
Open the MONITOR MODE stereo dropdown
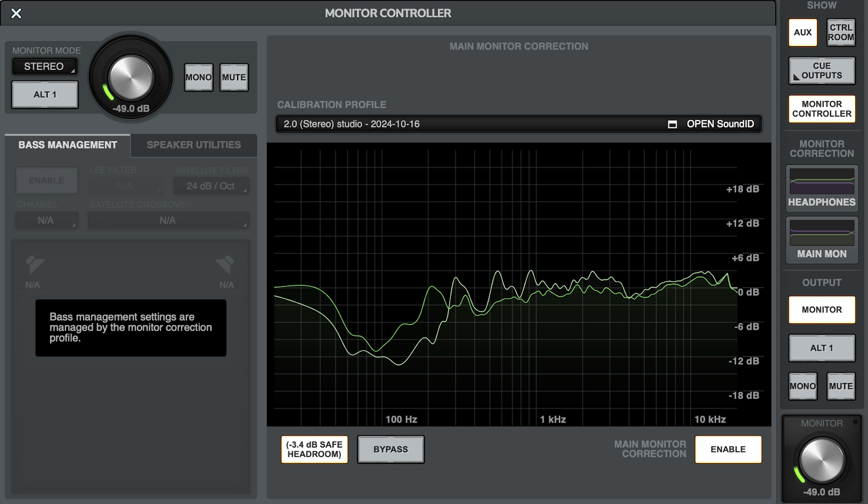[44, 67]
